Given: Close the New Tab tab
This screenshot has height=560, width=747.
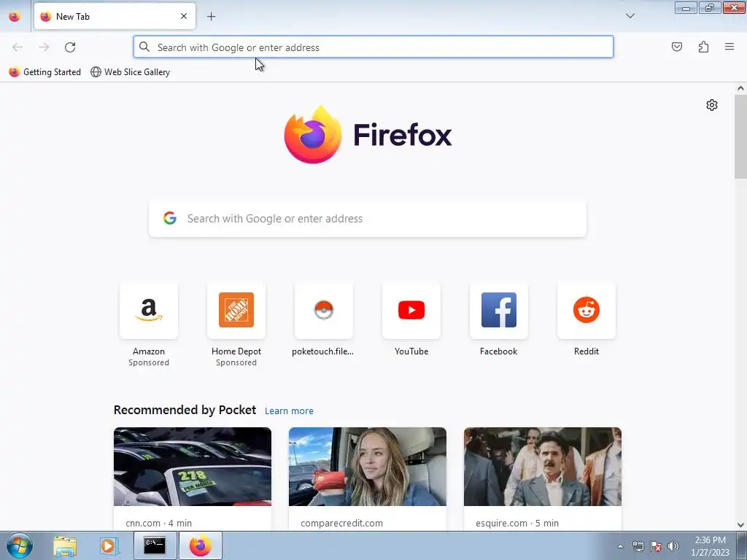Looking at the screenshot, I should tap(184, 16).
